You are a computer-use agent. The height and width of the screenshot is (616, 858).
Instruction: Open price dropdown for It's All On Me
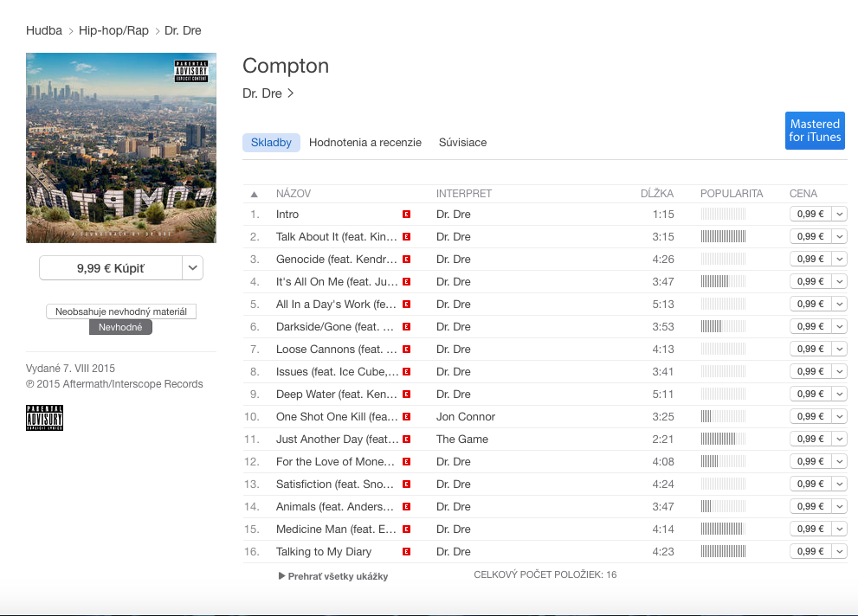pos(840,281)
